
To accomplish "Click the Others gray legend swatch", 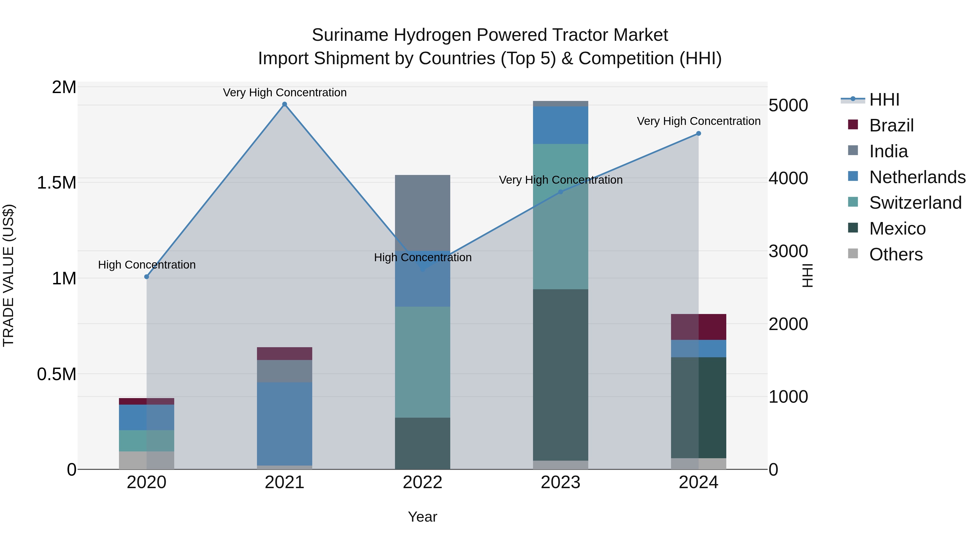I will tap(853, 253).
